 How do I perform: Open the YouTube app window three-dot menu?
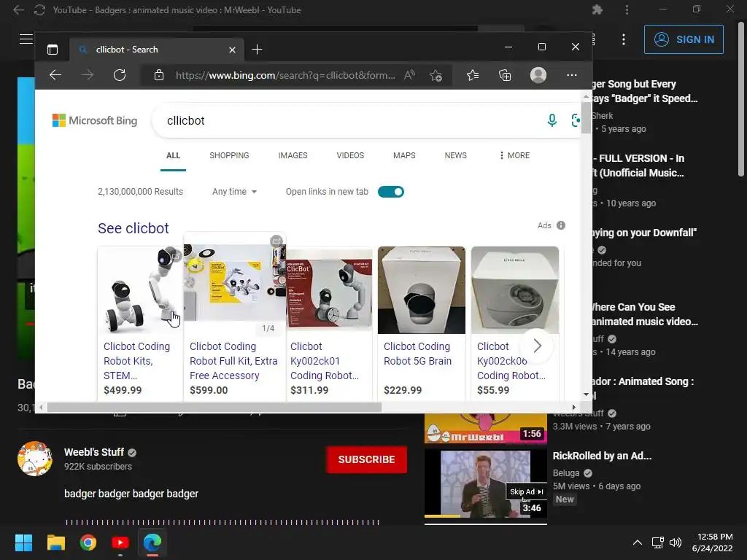click(x=627, y=9)
